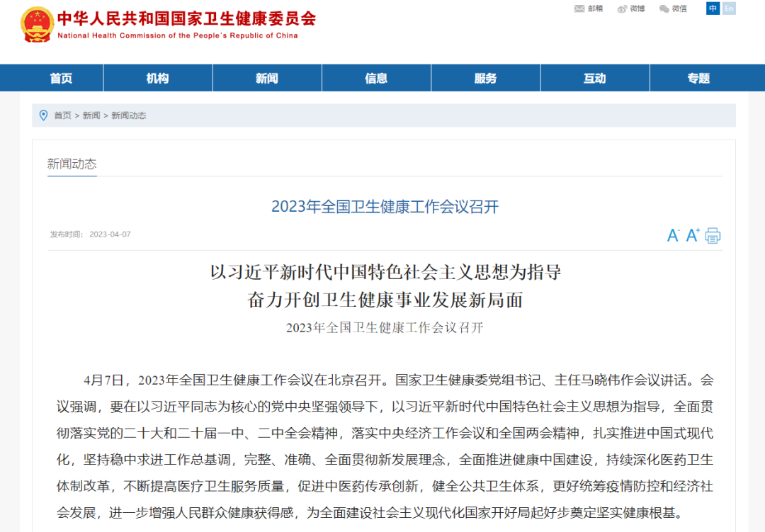
Task: Open the 信息 navigation item
Action: [x=376, y=79]
